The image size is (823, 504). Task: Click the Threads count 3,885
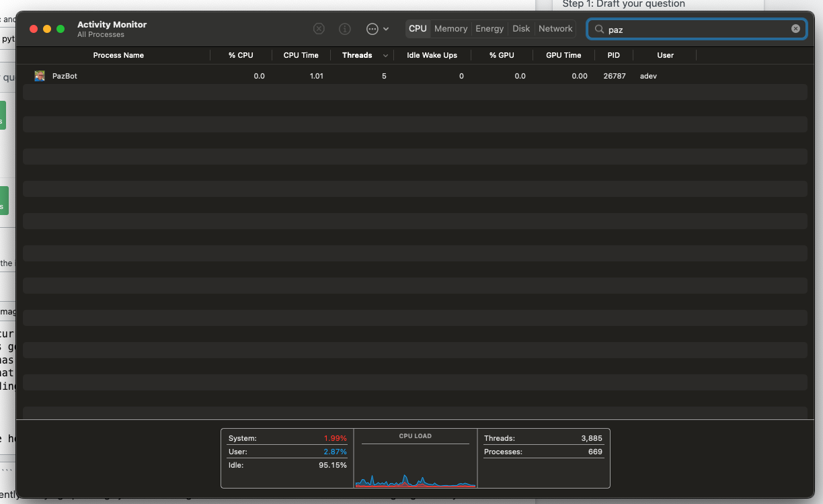click(x=592, y=438)
